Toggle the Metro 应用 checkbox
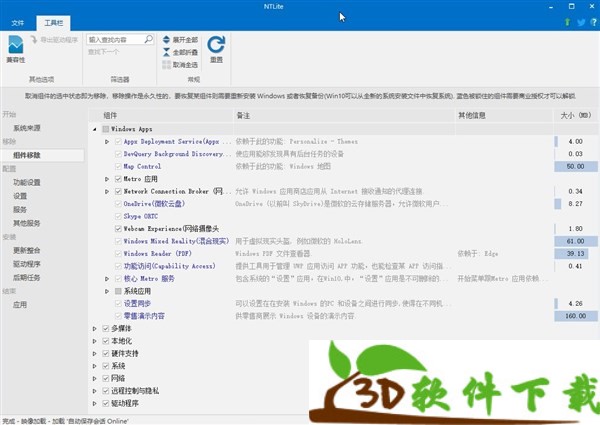The image size is (600, 425). coord(118,179)
